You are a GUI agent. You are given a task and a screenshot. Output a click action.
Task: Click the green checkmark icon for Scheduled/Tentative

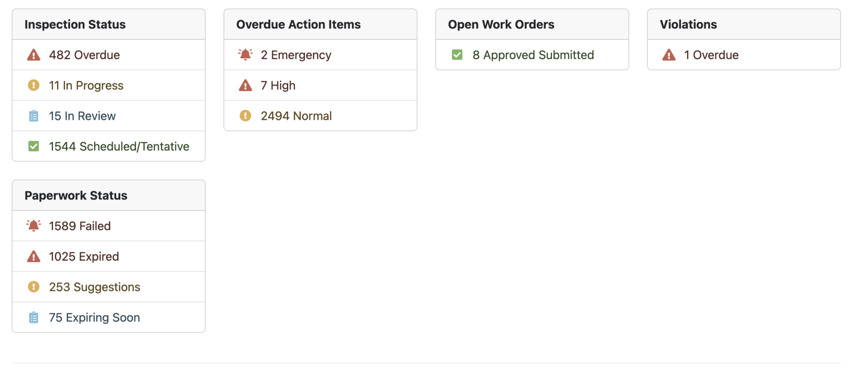point(34,146)
